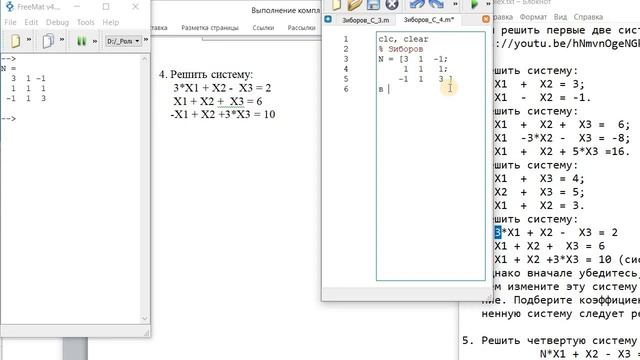Screen dimensions: 640x360
Task: Open the Рассылки ribbon tab in Word
Action: pos(302,28)
